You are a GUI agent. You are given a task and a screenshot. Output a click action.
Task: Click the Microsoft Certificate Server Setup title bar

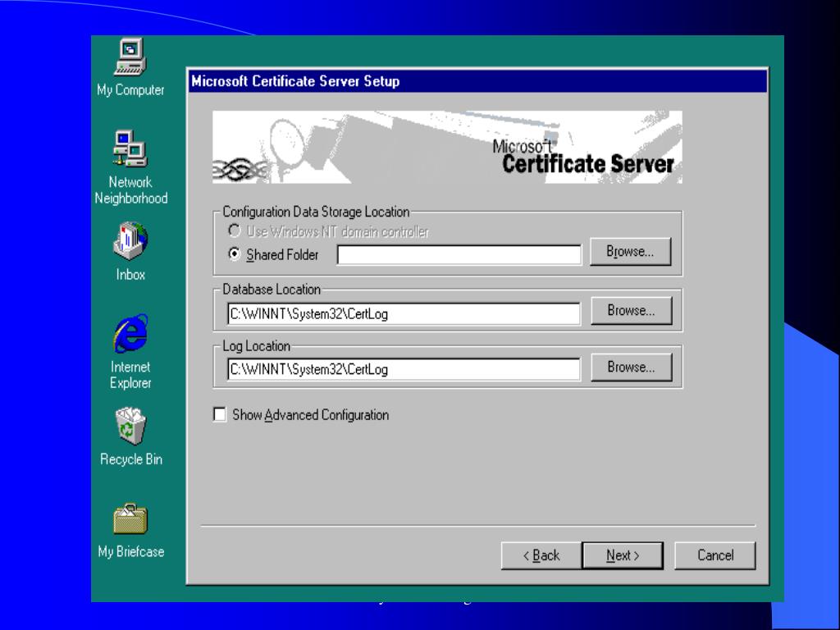coord(477,81)
